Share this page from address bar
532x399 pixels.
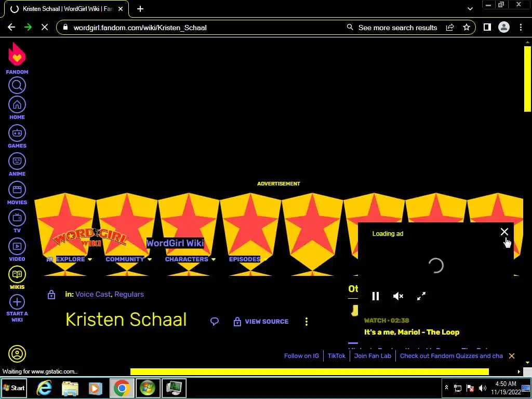[x=450, y=28]
